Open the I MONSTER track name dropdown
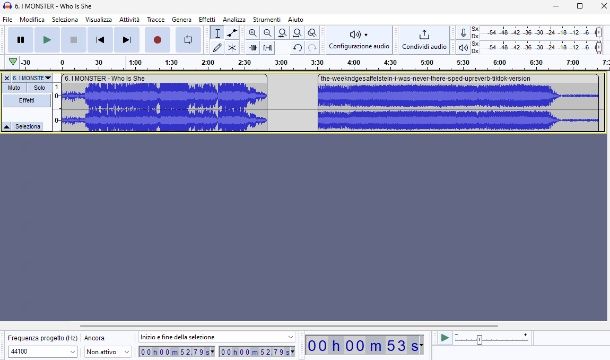Image resolution: width=610 pixels, height=360 pixels. (x=32, y=78)
